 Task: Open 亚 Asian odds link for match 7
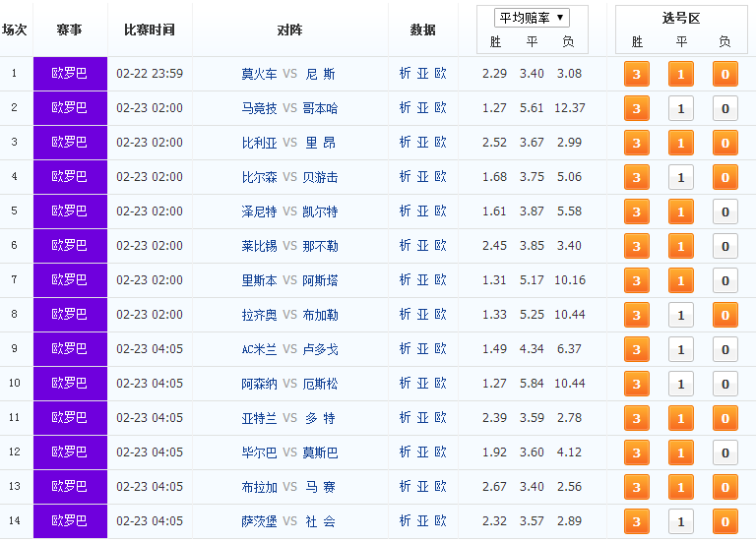click(x=423, y=280)
